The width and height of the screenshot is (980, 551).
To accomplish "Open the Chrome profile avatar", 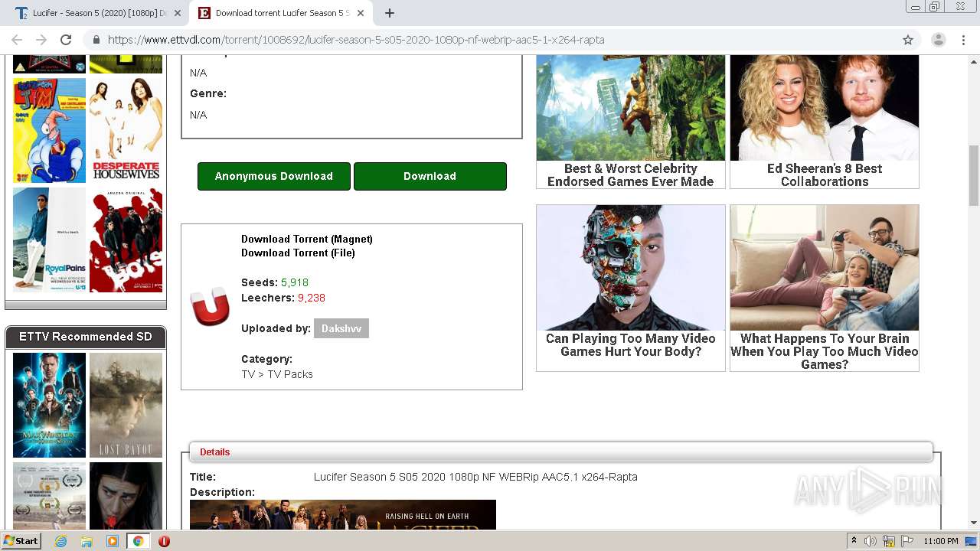I will coord(938,40).
